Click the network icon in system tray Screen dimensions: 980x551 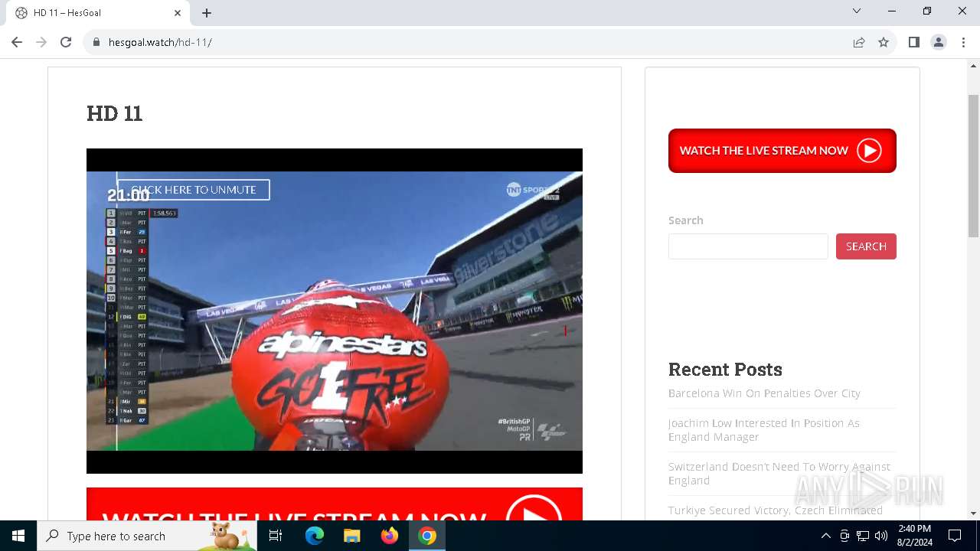coord(863,536)
